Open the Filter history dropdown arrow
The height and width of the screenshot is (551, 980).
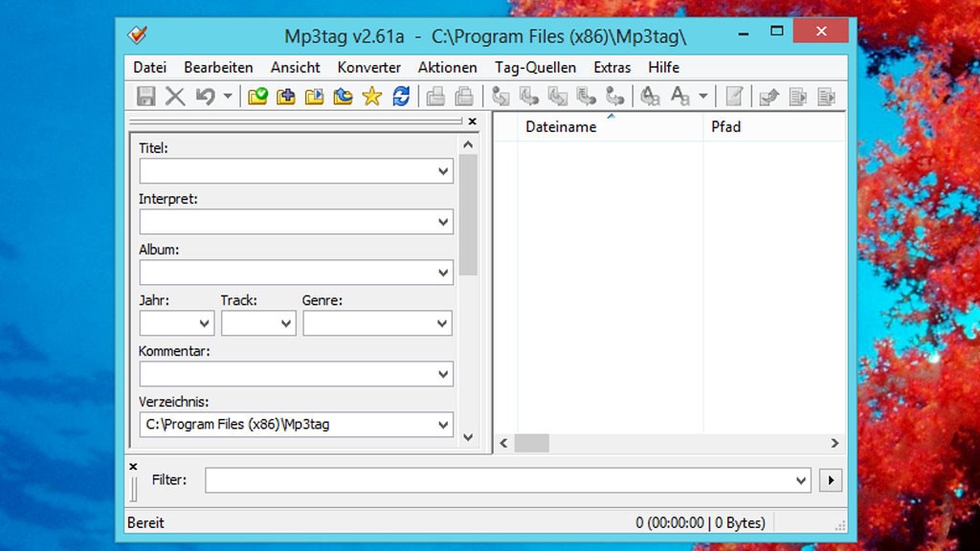coord(802,480)
